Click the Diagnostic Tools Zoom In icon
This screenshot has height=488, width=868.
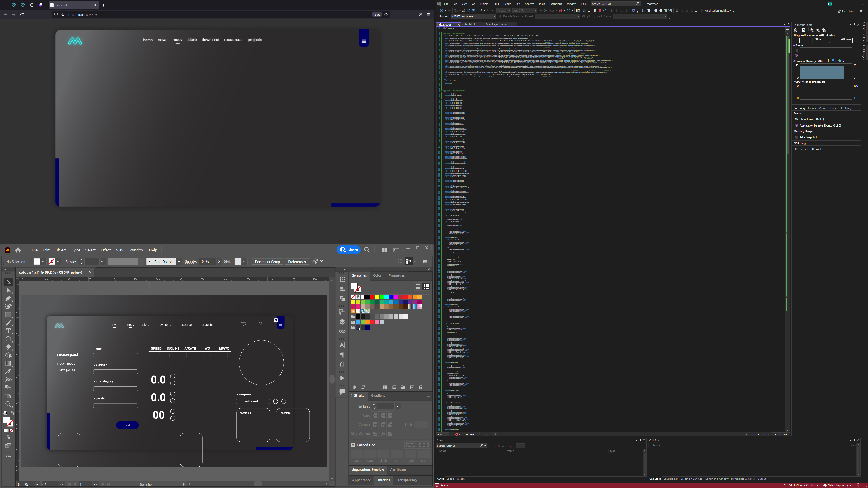coord(812,30)
